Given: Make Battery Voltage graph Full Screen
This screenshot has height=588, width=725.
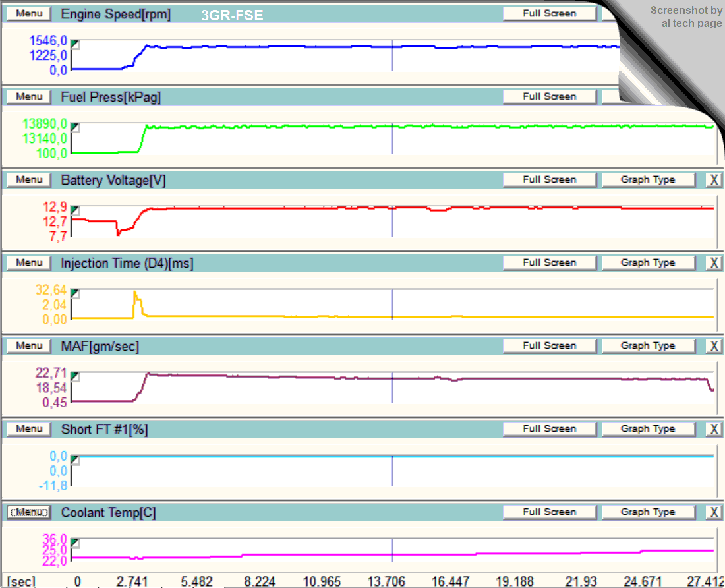Looking at the screenshot, I should coord(549,179).
